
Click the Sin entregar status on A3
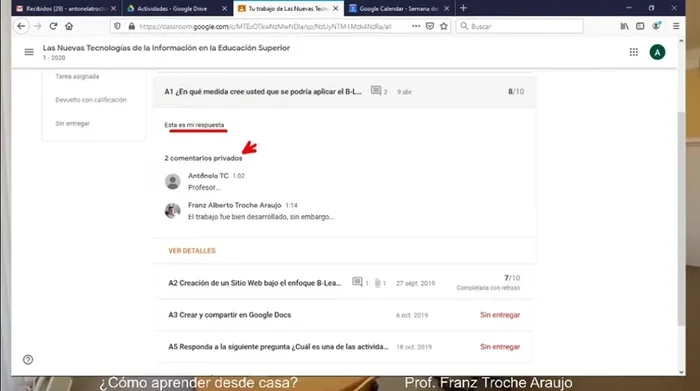coord(500,315)
